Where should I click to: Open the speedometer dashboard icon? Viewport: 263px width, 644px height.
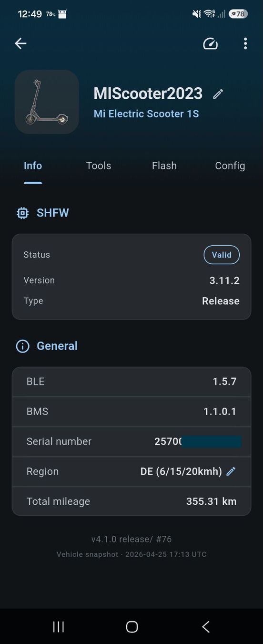click(210, 43)
